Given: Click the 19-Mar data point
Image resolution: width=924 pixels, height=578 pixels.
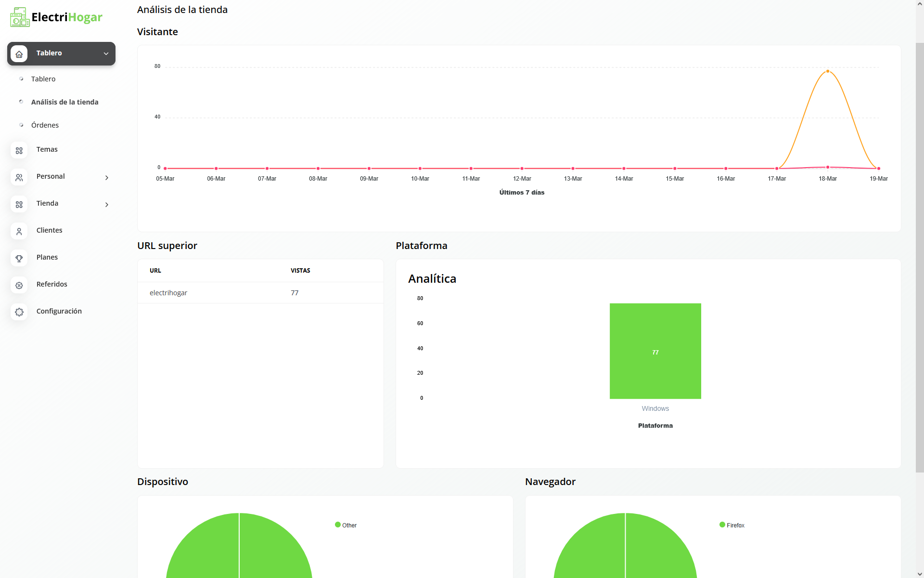Looking at the screenshot, I should pos(879,169).
